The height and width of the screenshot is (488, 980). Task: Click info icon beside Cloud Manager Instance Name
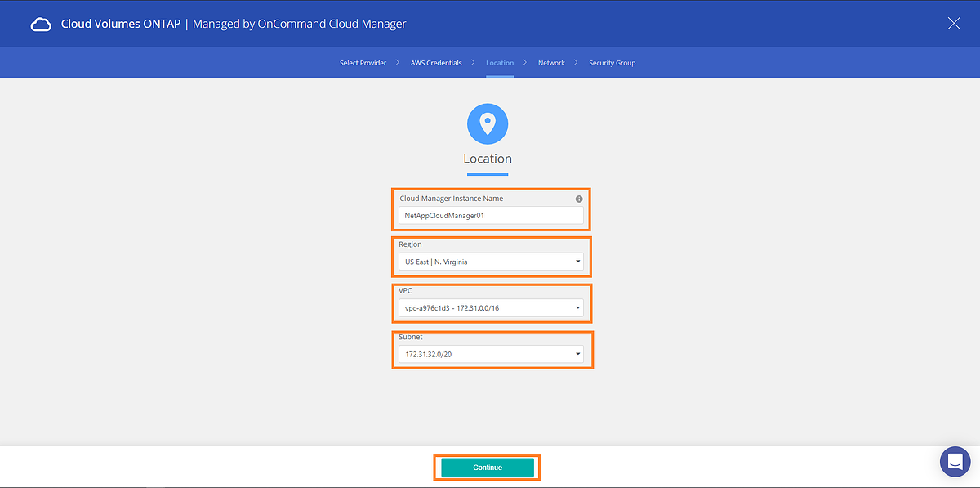click(x=579, y=199)
